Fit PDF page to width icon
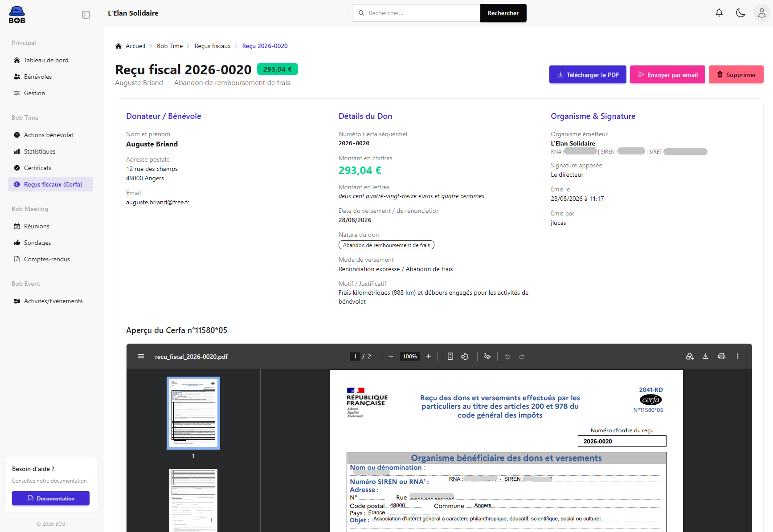The width and height of the screenshot is (773, 532). 450,356
